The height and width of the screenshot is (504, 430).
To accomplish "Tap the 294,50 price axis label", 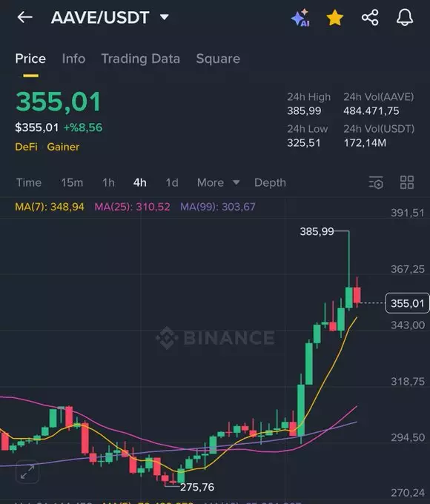I will coord(408,437).
